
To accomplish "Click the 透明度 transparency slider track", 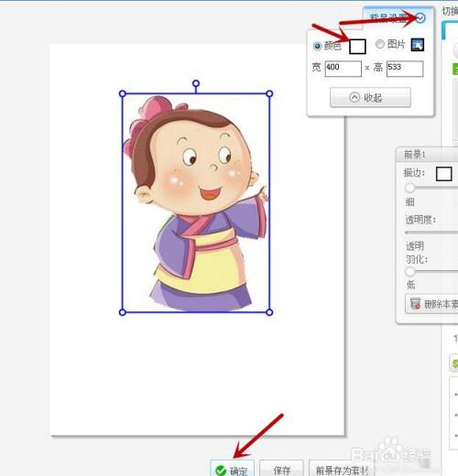I will [x=431, y=233].
